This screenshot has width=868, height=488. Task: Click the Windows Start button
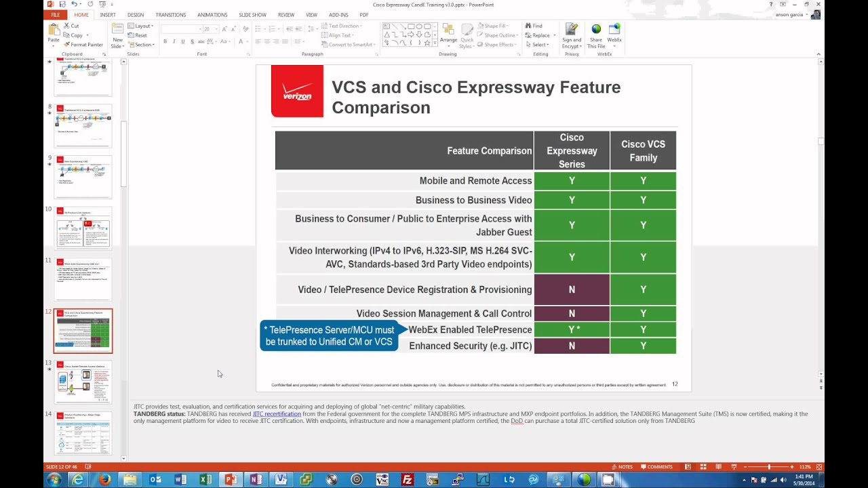pos(54,480)
